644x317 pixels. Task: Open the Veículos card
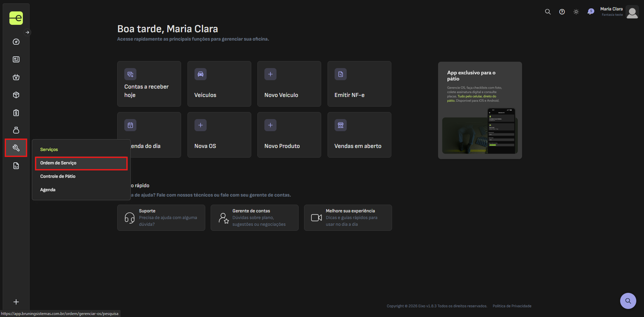(219, 84)
